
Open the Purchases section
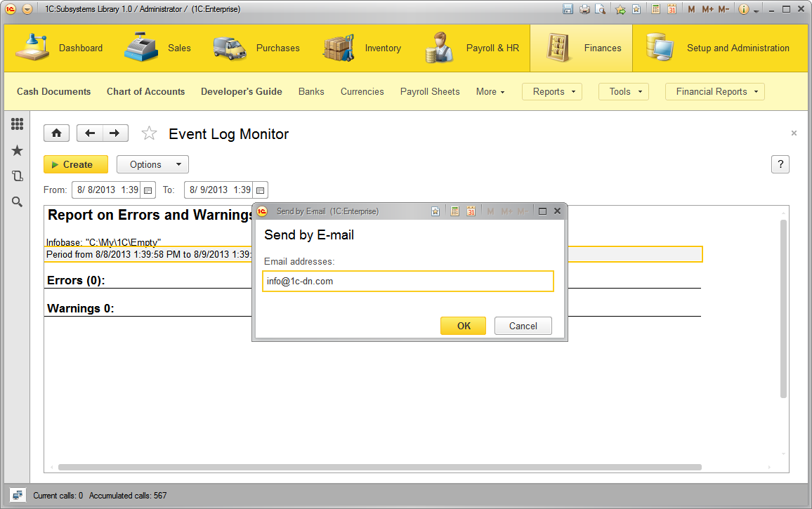tap(256, 48)
